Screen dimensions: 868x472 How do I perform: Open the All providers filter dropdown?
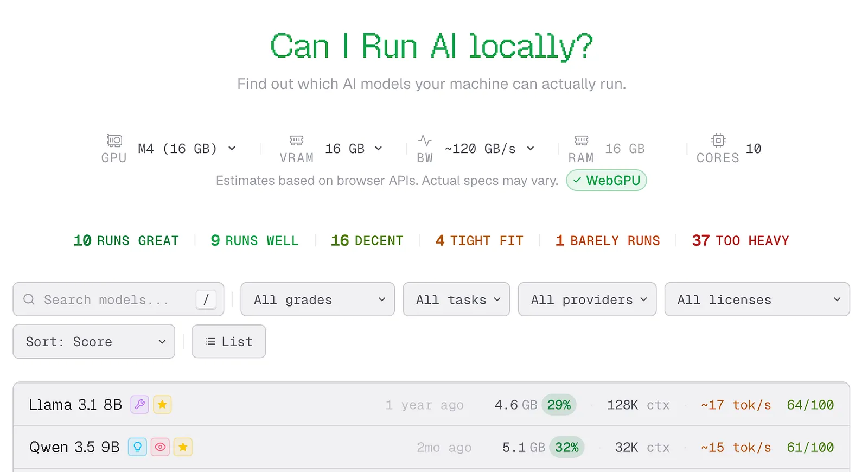pos(587,299)
